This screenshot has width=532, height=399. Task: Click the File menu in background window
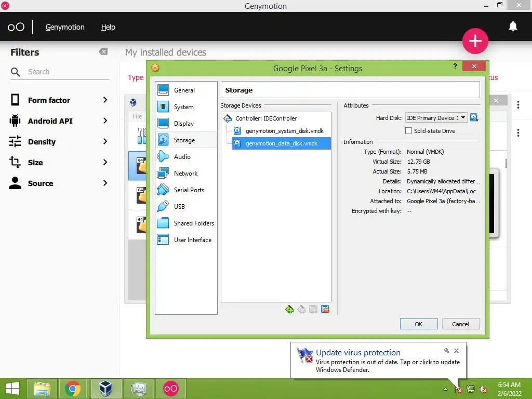coord(137,116)
